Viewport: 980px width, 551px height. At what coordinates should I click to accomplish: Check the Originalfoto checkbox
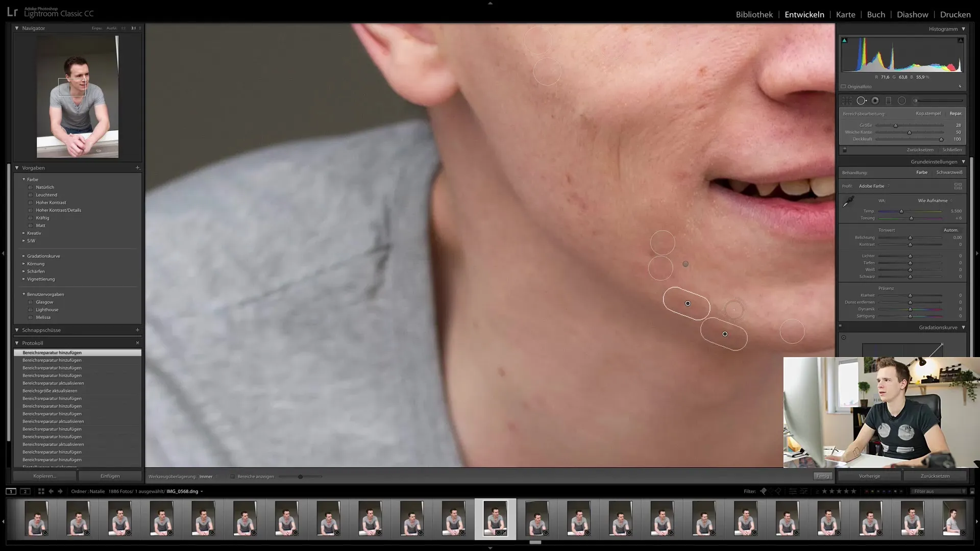click(x=844, y=87)
